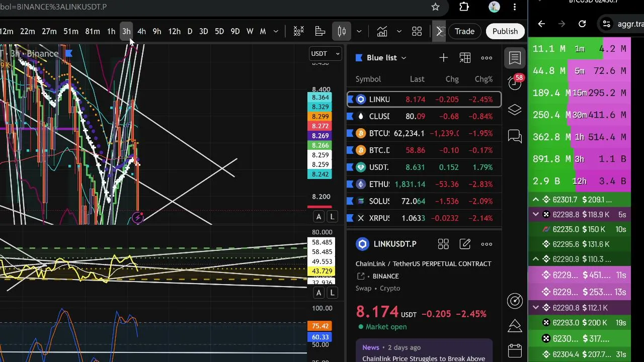Image resolution: width=644 pixels, height=362 pixels.
Task: Select the 9h timeframe in chart toolbar
Action: click(x=157, y=31)
